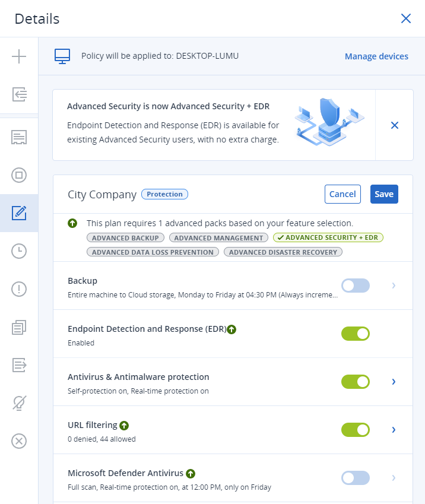This screenshot has width=425, height=504.
Task: Click the circled X icon in sidebar
Action: coord(19,441)
